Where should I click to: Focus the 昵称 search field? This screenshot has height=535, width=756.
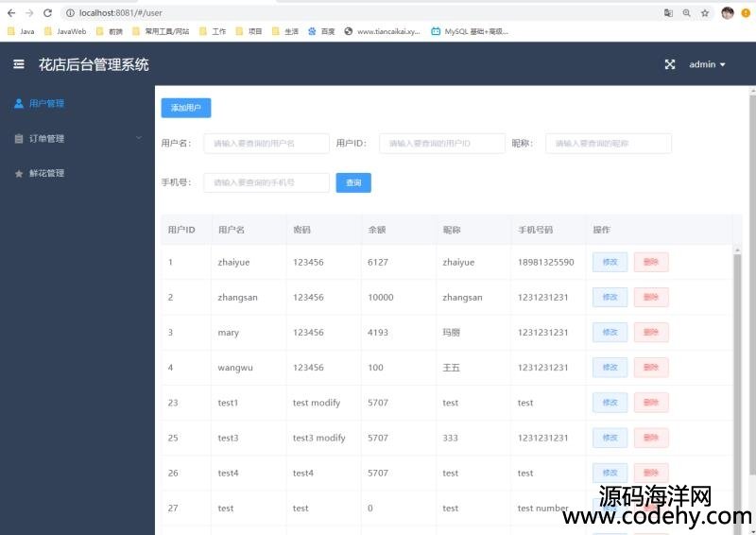609,144
